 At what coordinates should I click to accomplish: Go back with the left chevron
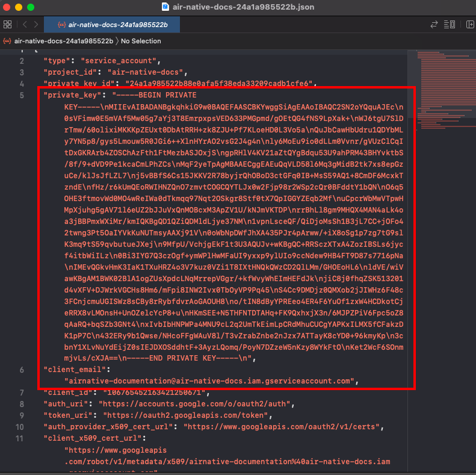click(25, 24)
